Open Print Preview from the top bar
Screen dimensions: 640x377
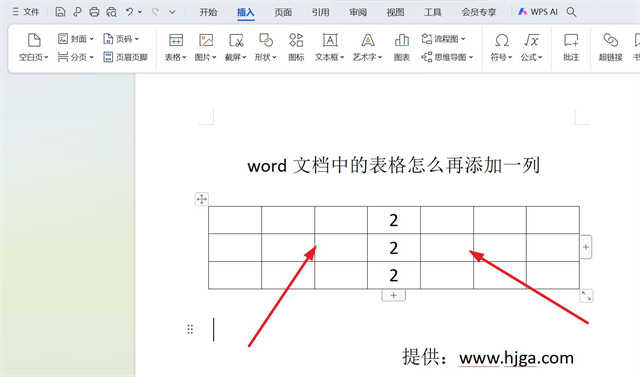(111, 12)
